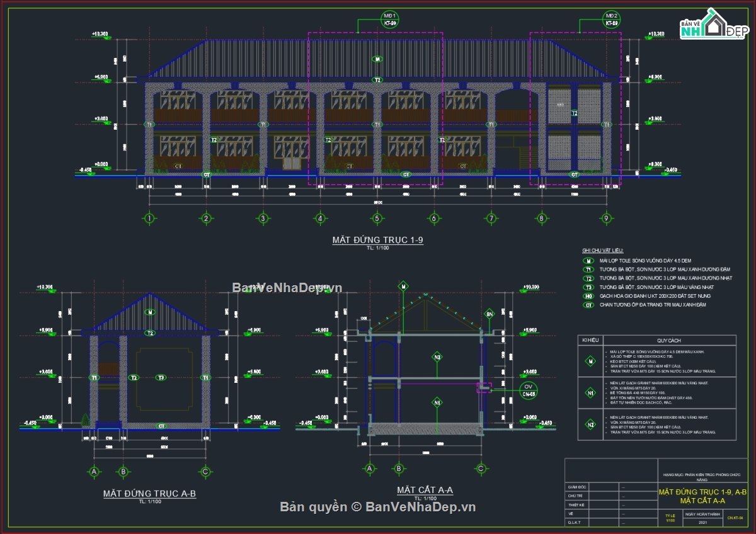Click the T3 symbol in material legend
Image resolution: width=756 pixels, height=534 pixels.
click(x=589, y=287)
